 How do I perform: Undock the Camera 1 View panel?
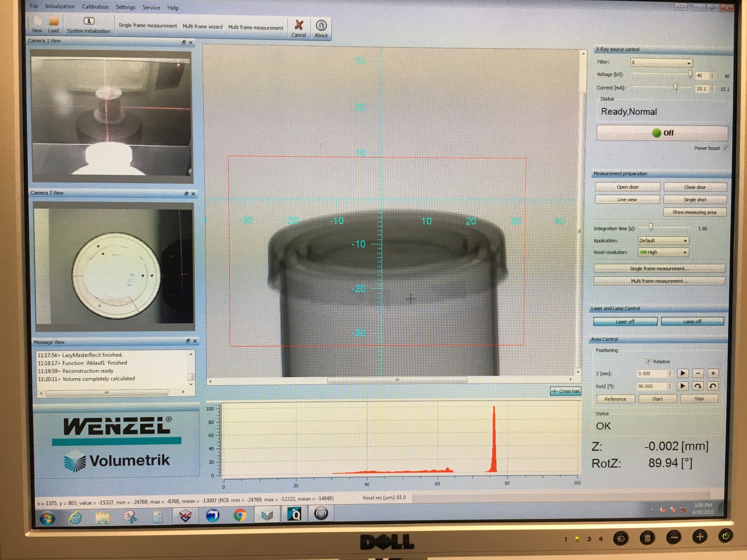[x=184, y=42]
